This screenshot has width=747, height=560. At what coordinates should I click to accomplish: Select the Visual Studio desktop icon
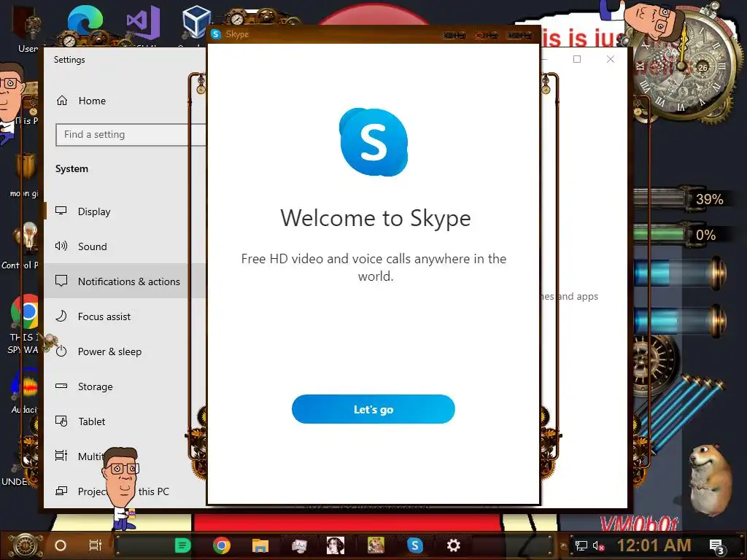tap(143, 23)
